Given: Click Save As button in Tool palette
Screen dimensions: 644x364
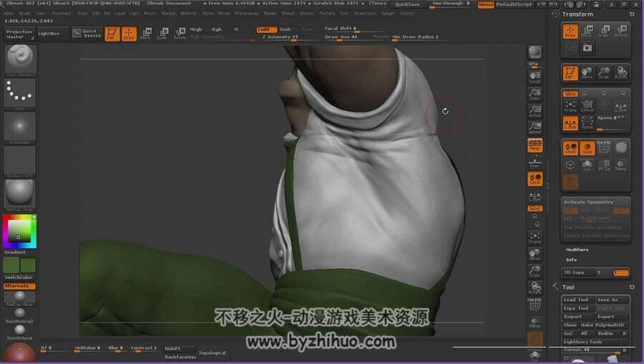Looking at the screenshot, I should coord(613,300).
